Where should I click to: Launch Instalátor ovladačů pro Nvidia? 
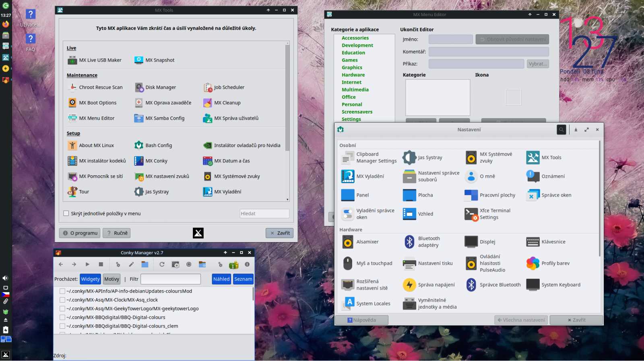[x=242, y=145]
